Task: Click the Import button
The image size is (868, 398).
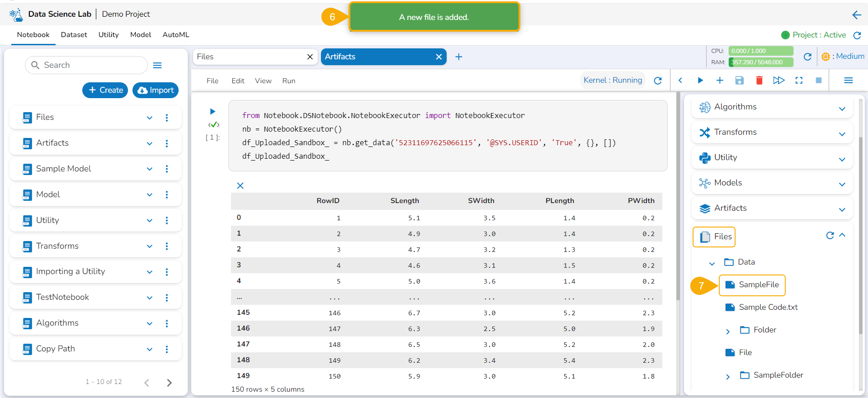Action: [x=156, y=90]
